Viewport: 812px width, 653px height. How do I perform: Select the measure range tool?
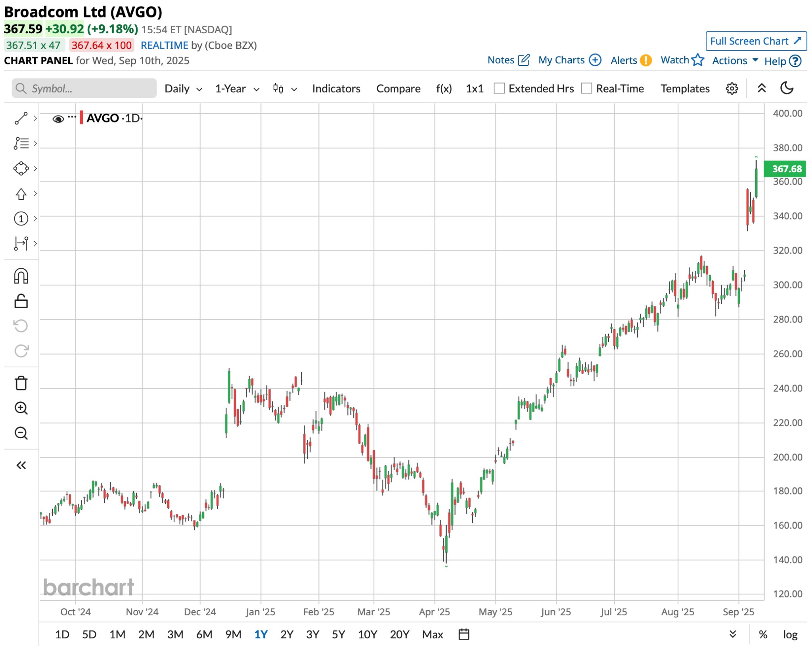[21, 243]
